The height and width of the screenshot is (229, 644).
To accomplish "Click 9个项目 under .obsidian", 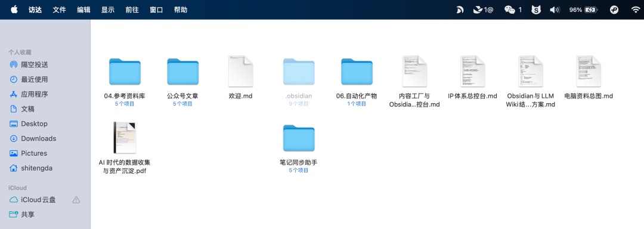I will click(x=299, y=104).
